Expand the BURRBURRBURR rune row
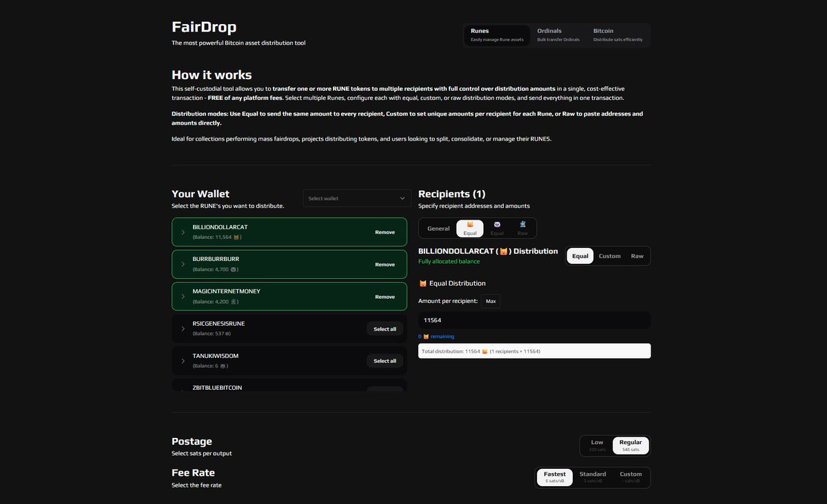This screenshot has height=504, width=827. point(183,264)
